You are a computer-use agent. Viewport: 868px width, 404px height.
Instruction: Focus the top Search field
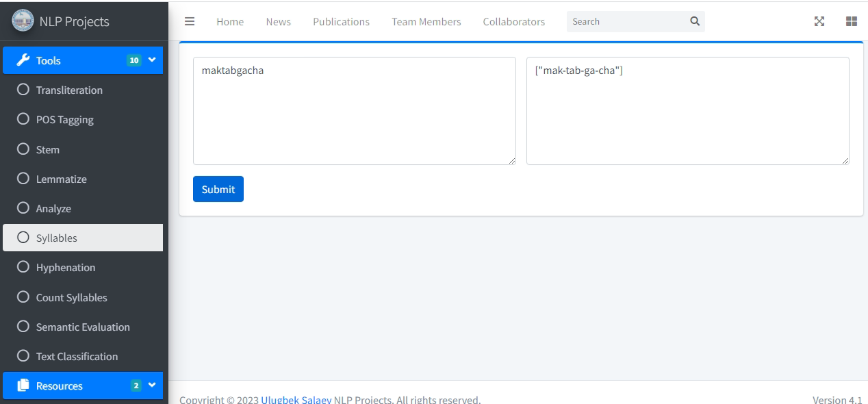click(626, 21)
